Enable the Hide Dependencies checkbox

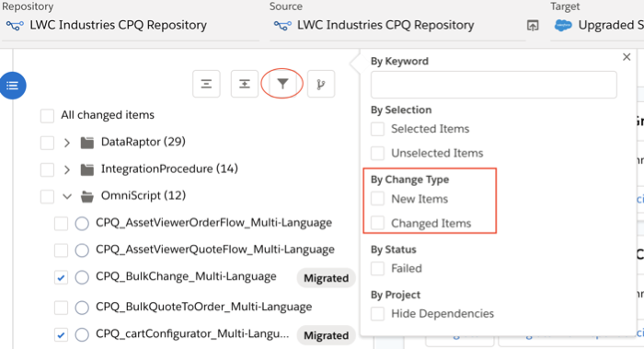(377, 314)
